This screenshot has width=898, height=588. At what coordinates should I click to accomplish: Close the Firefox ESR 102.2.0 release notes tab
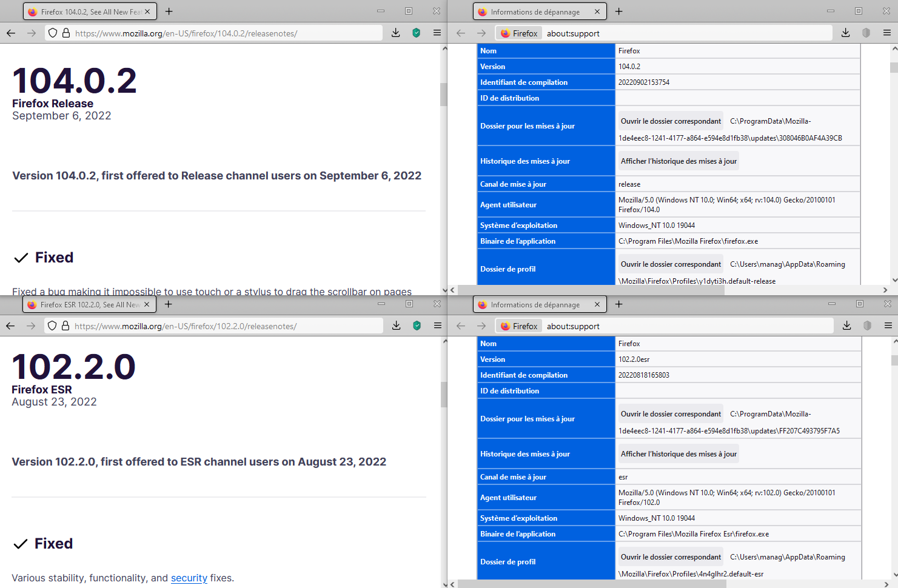click(x=147, y=304)
